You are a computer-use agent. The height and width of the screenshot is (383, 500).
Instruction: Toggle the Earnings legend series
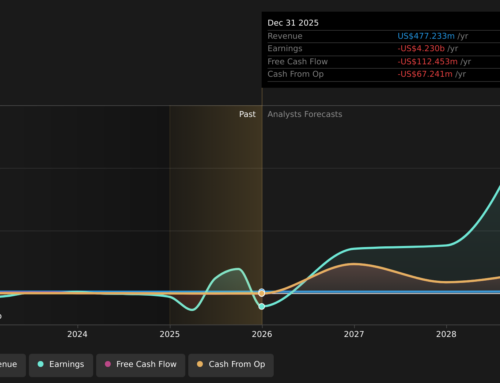pos(61,365)
